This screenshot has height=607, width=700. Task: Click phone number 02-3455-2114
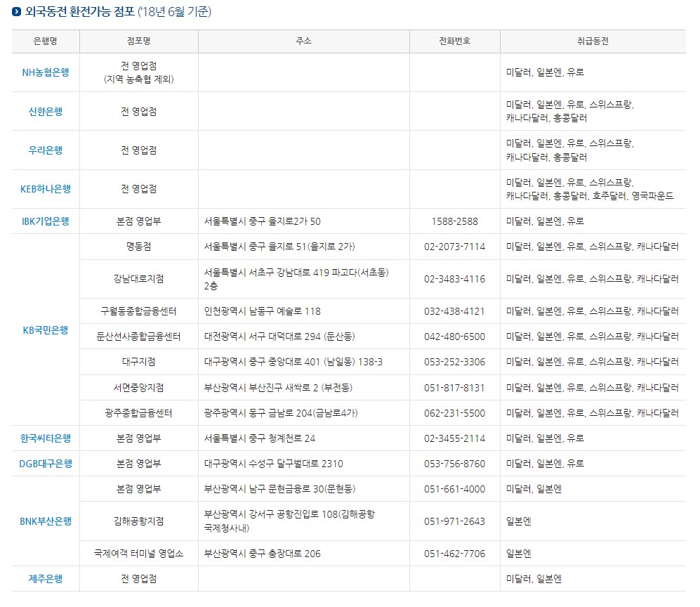(454, 438)
